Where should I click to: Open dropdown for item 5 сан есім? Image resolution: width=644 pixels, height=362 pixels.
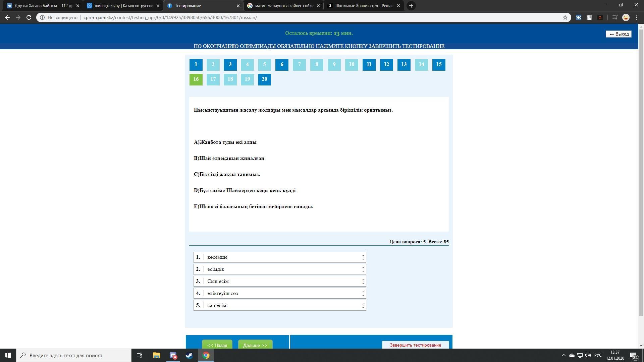[x=363, y=305]
